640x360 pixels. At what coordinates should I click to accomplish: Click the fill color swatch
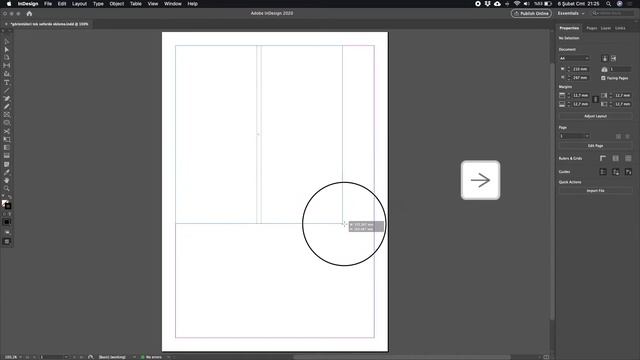[4, 203]
